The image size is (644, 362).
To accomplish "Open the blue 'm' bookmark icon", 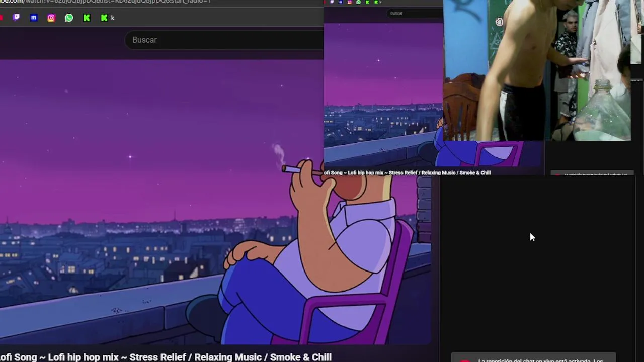I will pos(34,18).
